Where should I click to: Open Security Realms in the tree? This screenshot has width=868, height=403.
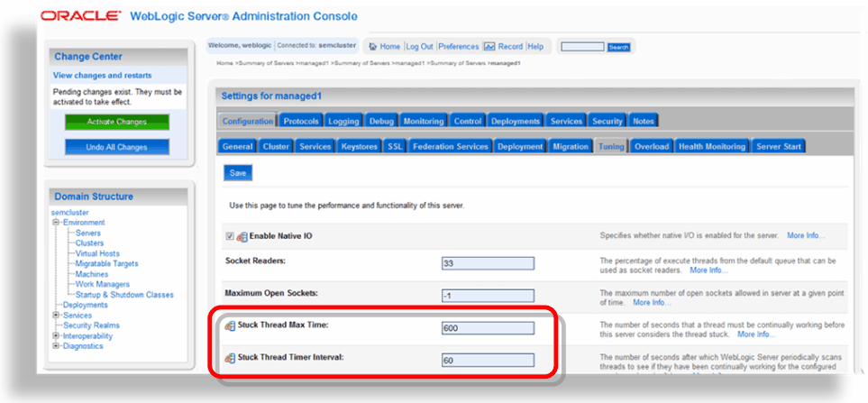point(91,325)
